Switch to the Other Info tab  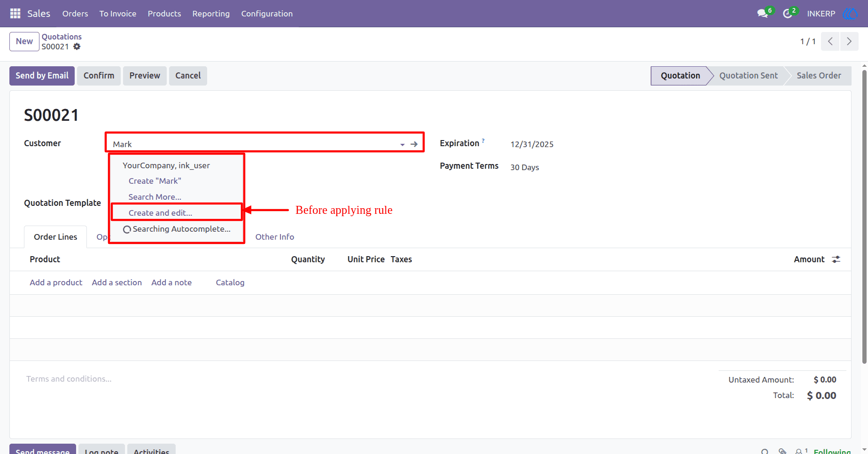pos(275,237)
